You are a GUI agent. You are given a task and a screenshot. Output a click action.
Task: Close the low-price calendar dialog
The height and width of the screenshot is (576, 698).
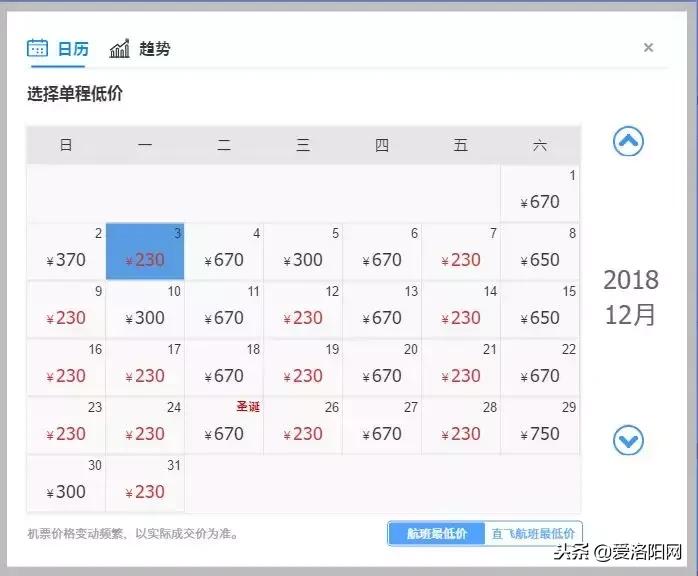click(648, 48)
